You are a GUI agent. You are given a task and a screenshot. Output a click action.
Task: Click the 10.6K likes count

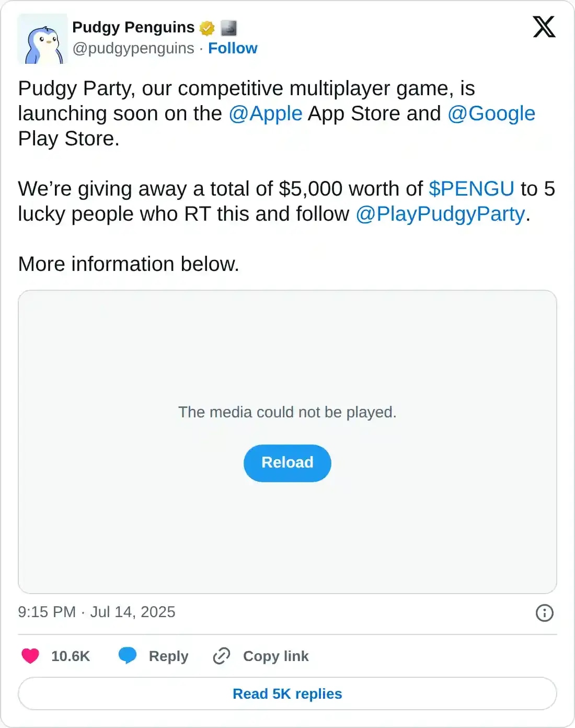[x=71, y=656]
